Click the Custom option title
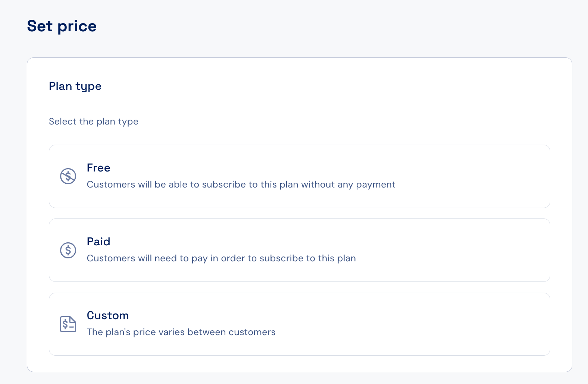Image resolution: width=588 pixels, height=384 pixels. pyautogui.click(x=108, y=315)
